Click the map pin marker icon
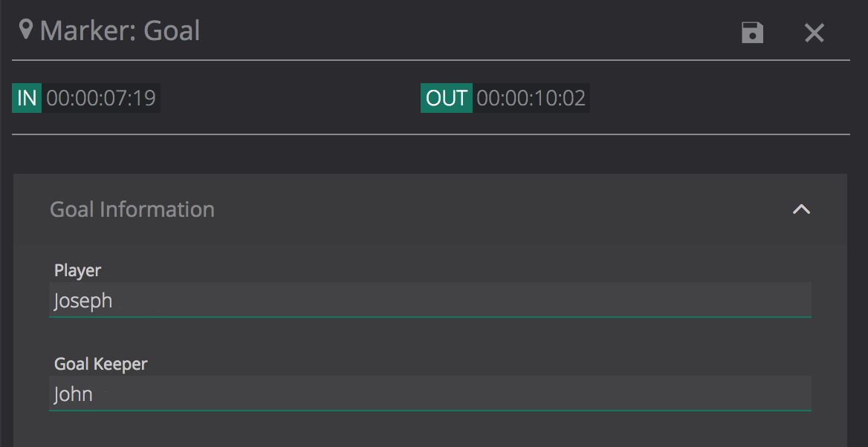Screen dimensions: 868x447 26,30
